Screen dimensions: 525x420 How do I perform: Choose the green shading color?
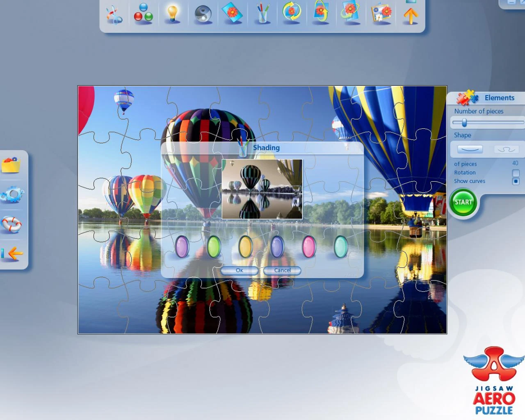[x=214, y=247]
